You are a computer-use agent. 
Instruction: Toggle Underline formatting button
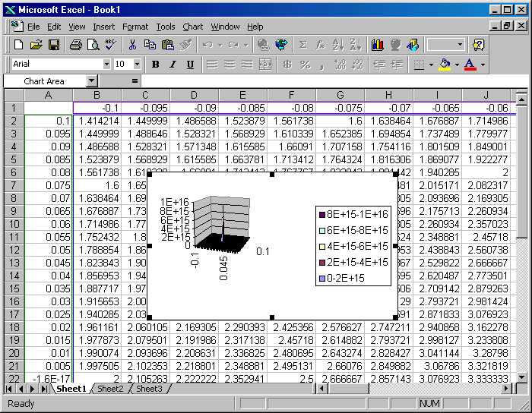(x=190, y=64)
